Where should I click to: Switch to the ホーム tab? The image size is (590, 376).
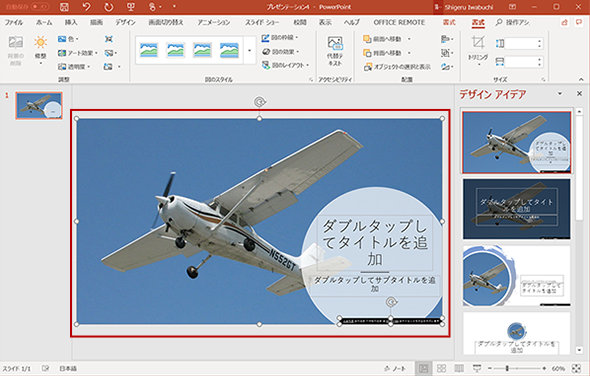pos(44,23)
